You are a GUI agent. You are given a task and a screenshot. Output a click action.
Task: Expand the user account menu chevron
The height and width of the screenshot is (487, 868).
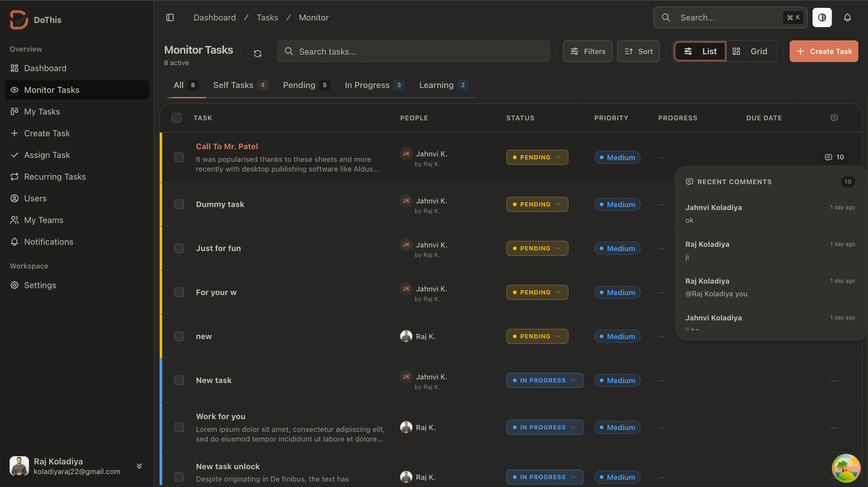(139, 466)
